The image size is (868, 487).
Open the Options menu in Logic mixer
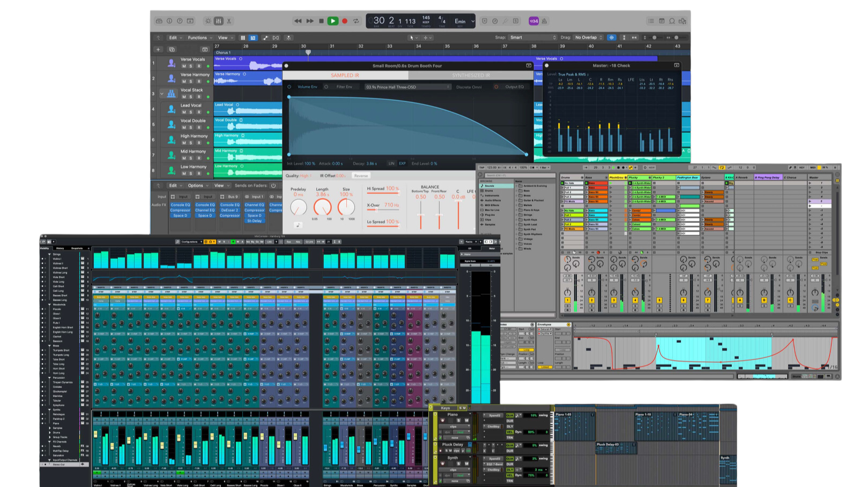click(x=198, y=186)
